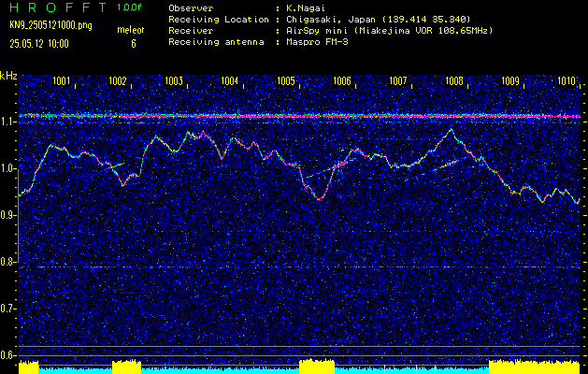This screenshot has height=374, width=588.
Task: Select the meteor label above the count
Action: click(131, 30)
